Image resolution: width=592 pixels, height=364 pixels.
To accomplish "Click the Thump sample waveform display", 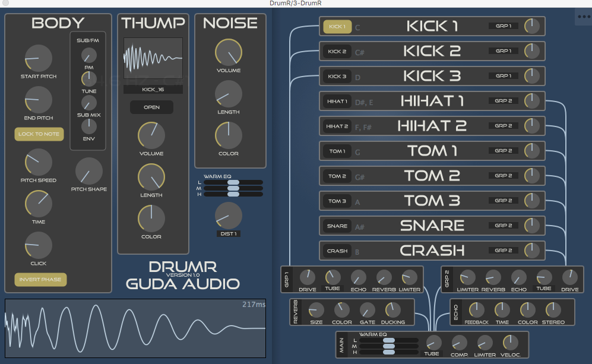I will point(153,58).
